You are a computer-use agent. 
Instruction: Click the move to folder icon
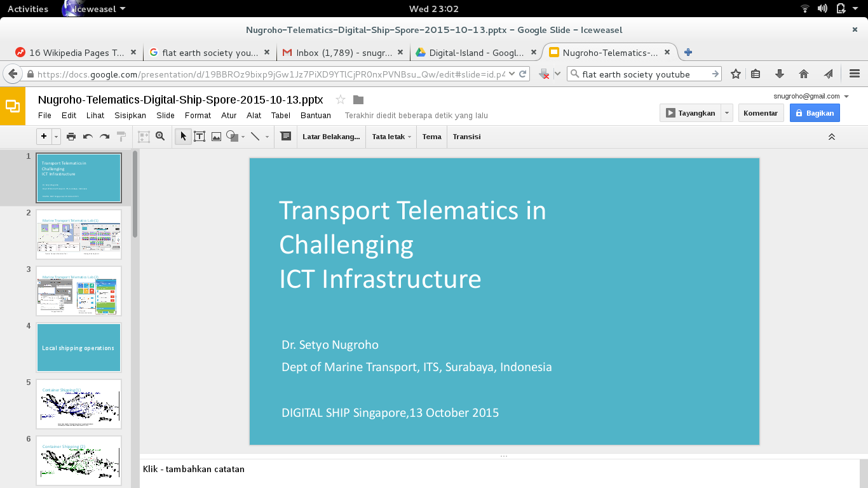[358, 100]
